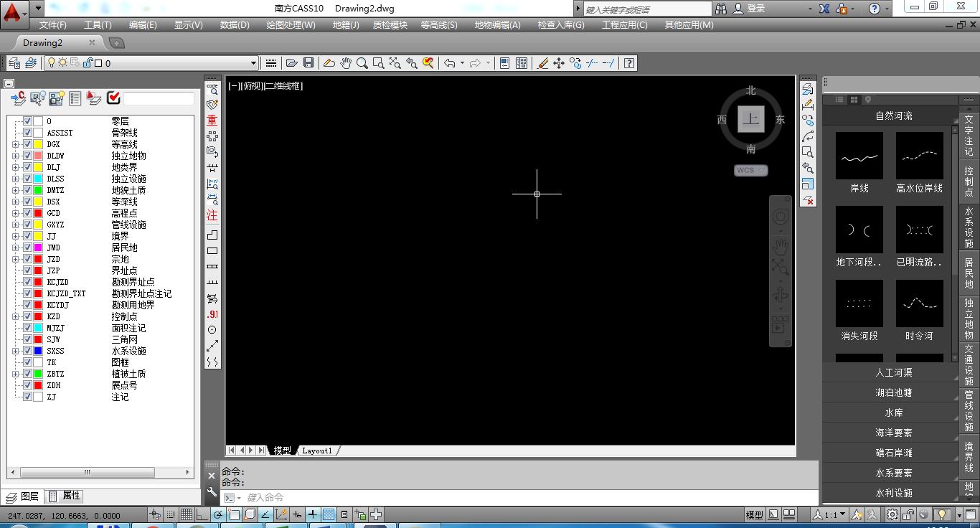Open the 文件(F) menu
Image resolution: width=980 pixels, height=528 pixels.
(x=53, y=24)
